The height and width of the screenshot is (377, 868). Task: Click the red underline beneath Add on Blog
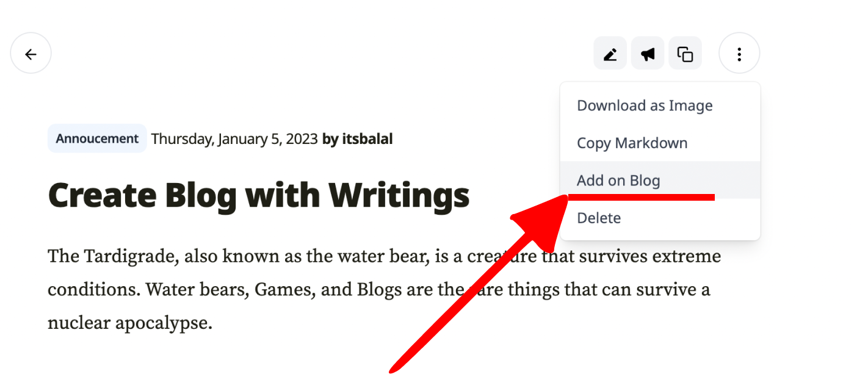(x=641, y=197)
